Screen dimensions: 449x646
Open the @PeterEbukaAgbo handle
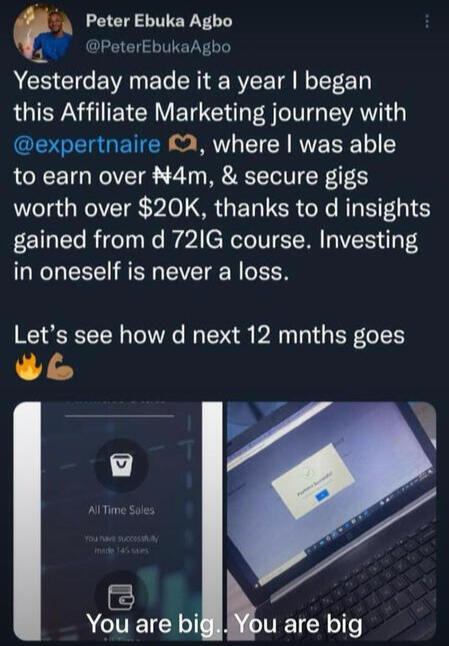[x=158, y=47]
